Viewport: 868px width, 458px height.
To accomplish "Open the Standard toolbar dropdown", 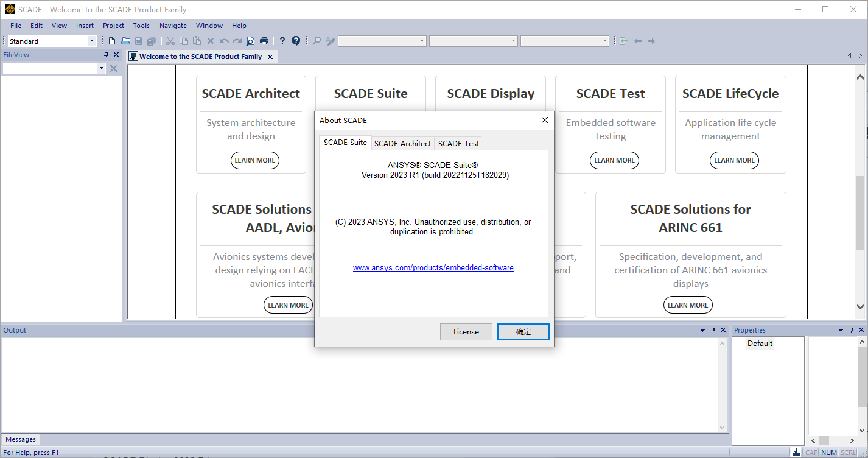I will (92, 41).
